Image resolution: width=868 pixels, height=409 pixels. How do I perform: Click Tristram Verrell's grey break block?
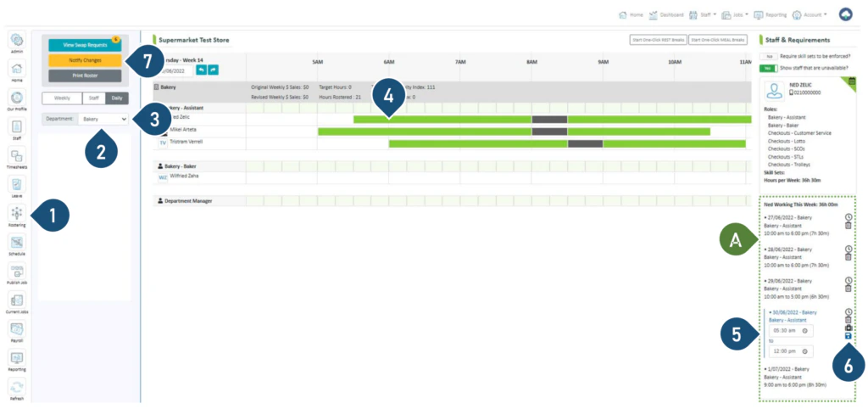coord(585,143)
